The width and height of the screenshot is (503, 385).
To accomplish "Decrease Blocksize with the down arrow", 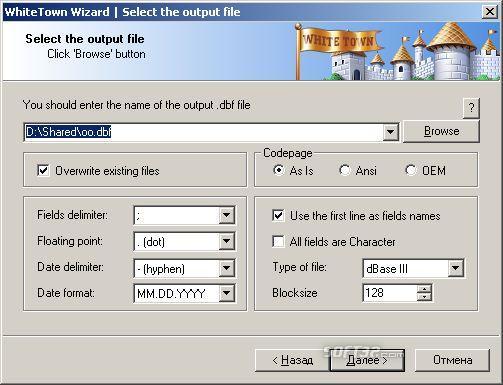I will click(x=424, y=297).
